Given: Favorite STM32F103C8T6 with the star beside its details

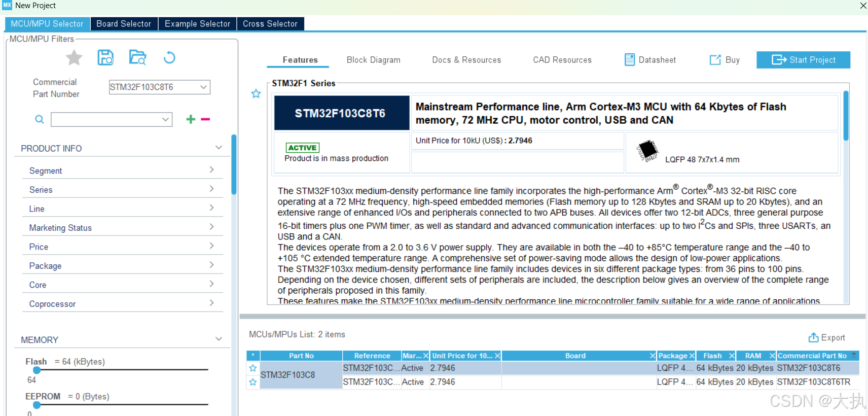Looking at the screenshot, I should tap(256, 93).
